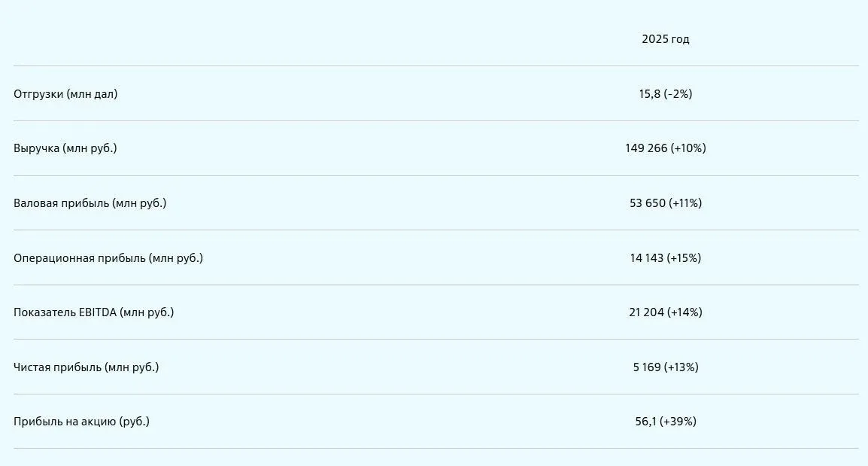Click the earnings per share value 56,1
The height and width of the screenshot is (466, 868).
pos(645,422)
